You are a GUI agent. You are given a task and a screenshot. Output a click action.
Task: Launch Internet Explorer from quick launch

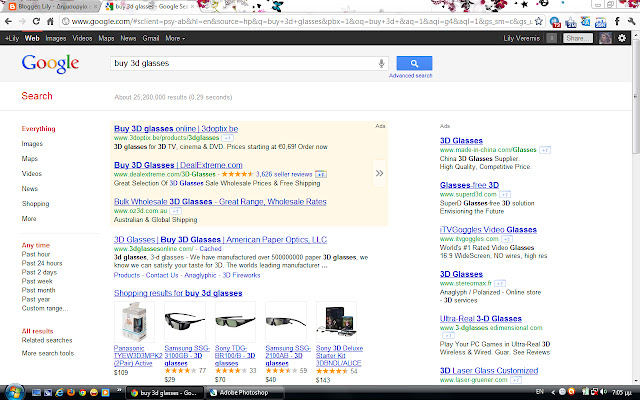(60, 393)
